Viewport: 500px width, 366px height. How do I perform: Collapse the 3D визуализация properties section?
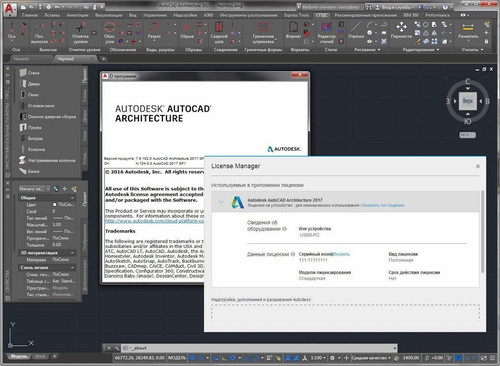(72, 253)
